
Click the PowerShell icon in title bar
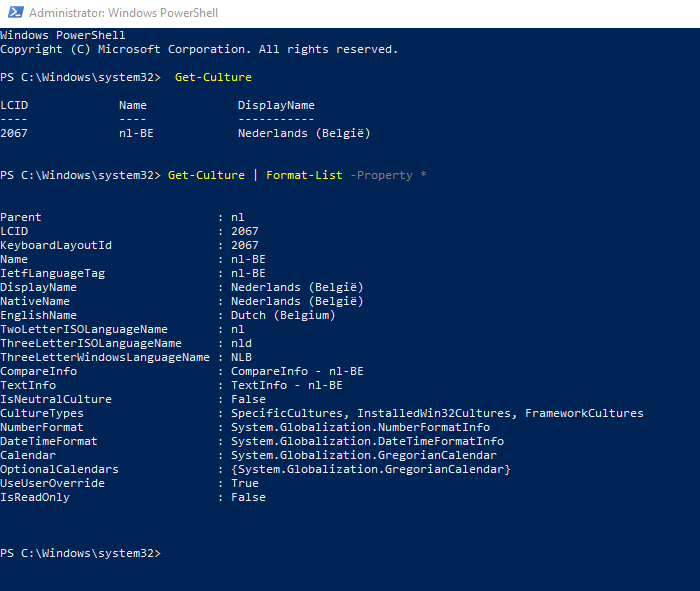(x=14, y=13)
